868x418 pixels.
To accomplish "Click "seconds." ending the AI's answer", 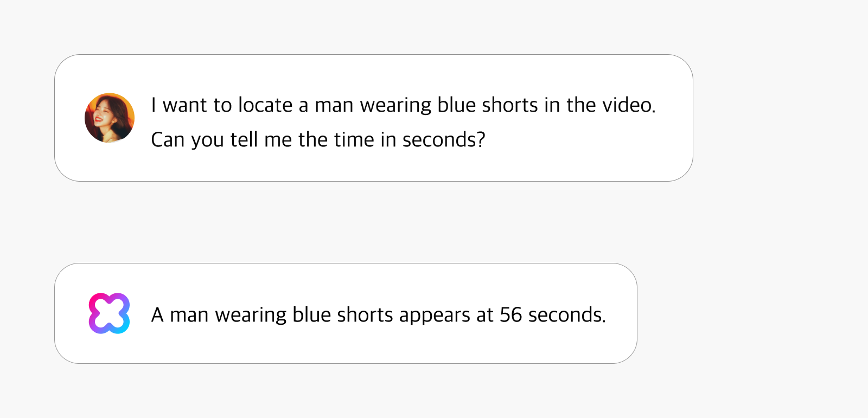I will pyautogui.click(x=567, y=315).
